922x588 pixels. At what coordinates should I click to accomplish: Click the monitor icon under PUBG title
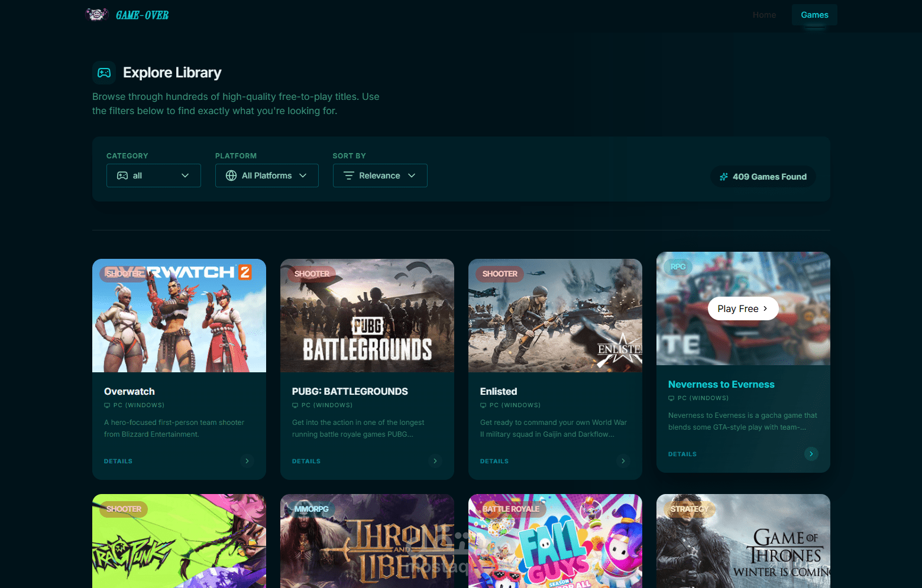[x=295, y=405]
